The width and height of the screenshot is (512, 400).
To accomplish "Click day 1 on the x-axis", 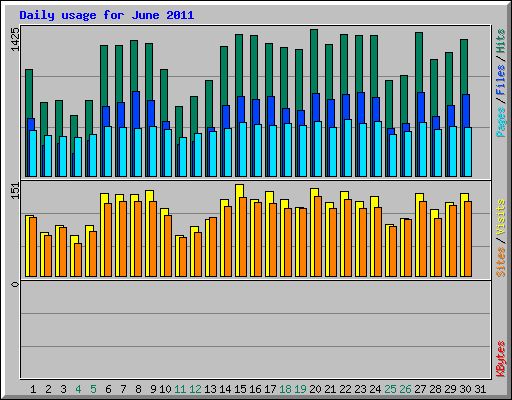I will click(33, 389).
